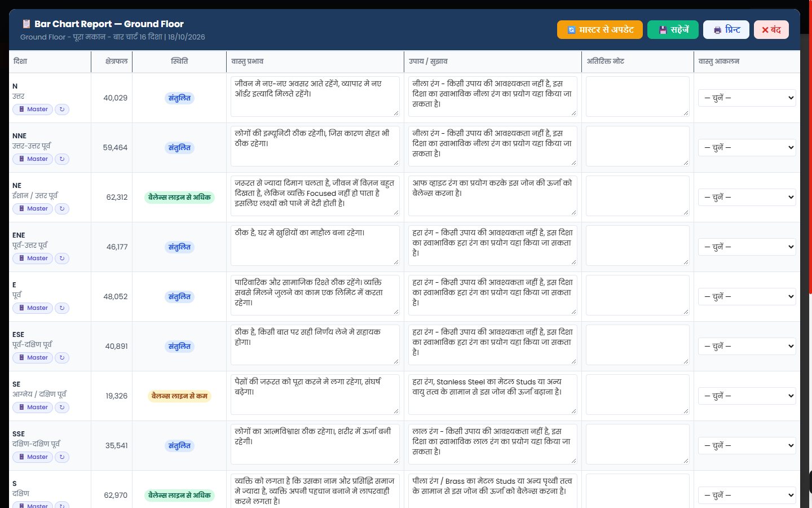The width and height of the screenshot is (812, 508).
Task: Click the refresh icon in the N row
Action: click(62, 110)
